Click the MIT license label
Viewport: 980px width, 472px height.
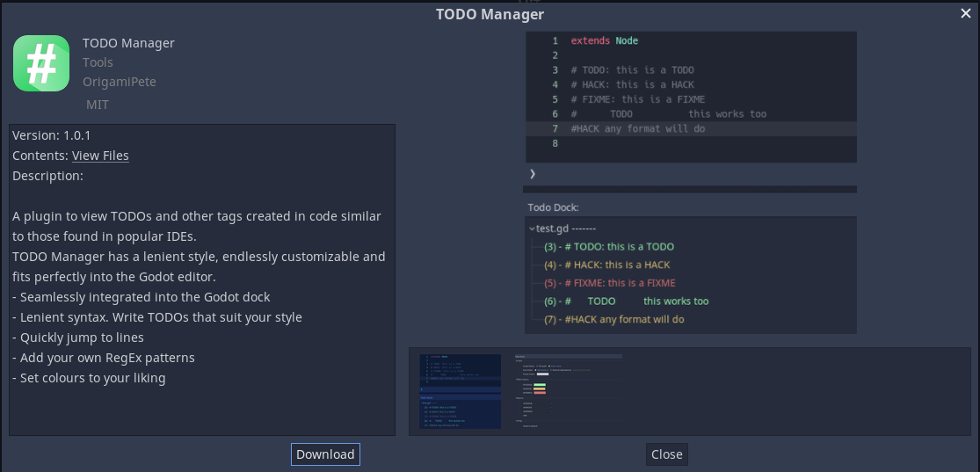click(x=98, y=105)
